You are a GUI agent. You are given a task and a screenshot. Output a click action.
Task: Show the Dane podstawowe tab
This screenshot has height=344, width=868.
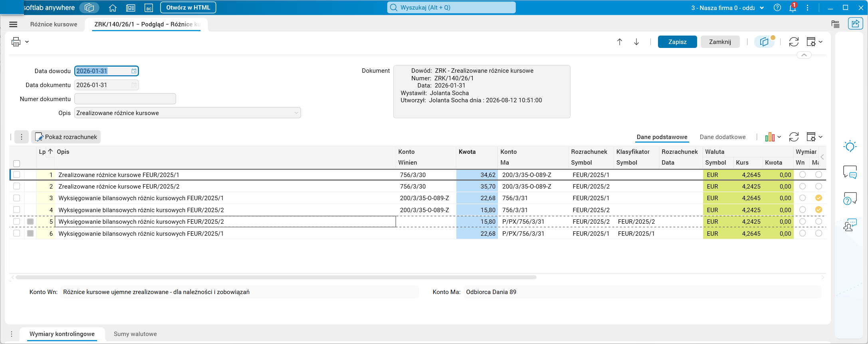662,137
